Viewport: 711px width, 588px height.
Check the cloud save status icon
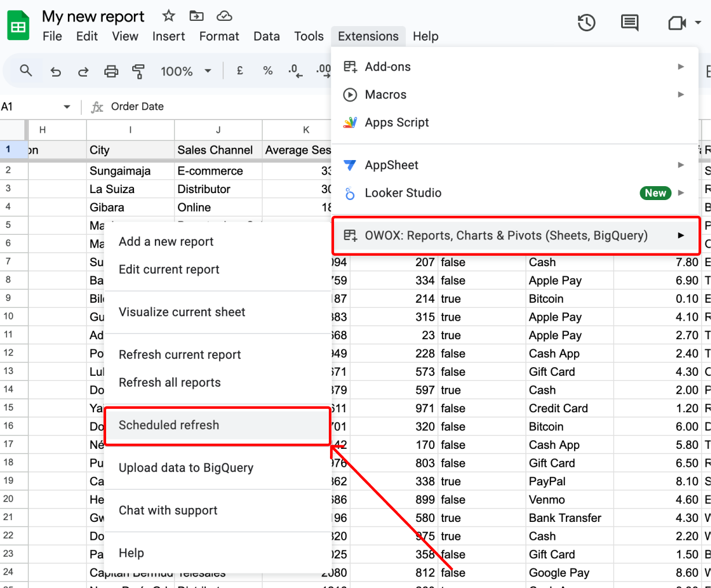coord(224,16)
